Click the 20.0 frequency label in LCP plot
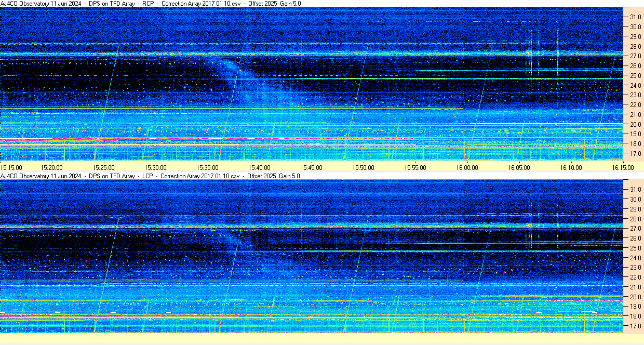 click(636, 297)
